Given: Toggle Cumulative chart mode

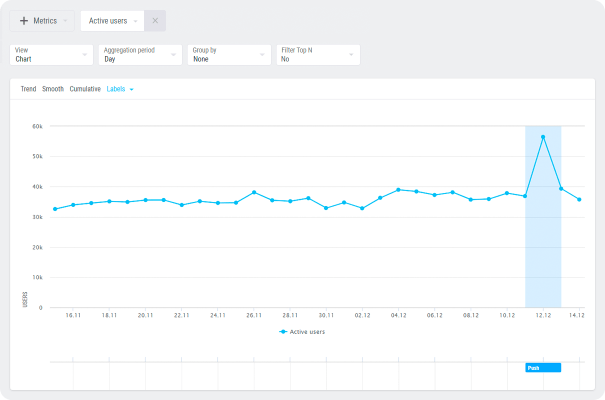Looking at the screenshot, I should (x=85, y=89).
